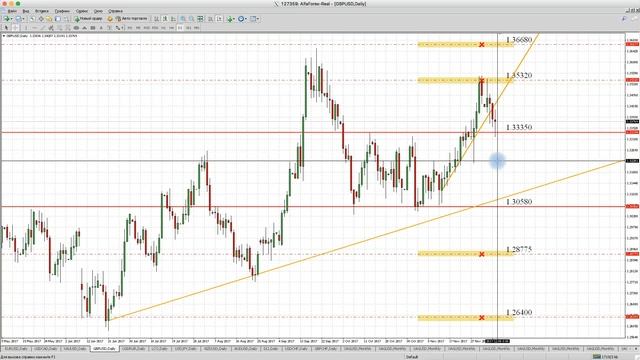The image size is (640, 360).
Task: Expand the Profiles dropdown arrow
Action: [23, 19]
